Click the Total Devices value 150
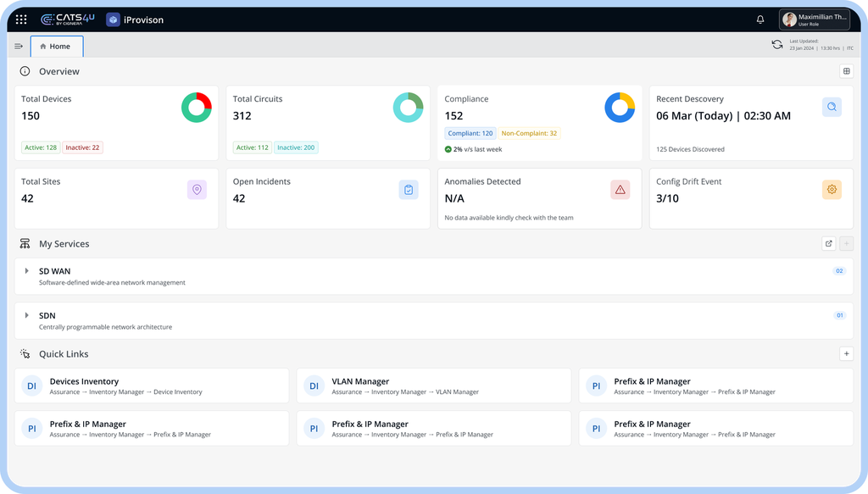 click(31, 116)
